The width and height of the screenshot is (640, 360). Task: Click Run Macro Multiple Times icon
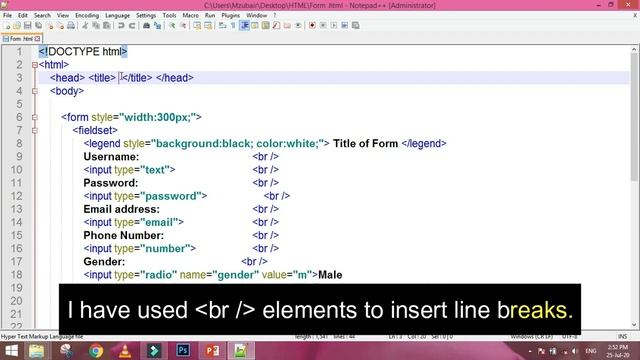(344, 25)
